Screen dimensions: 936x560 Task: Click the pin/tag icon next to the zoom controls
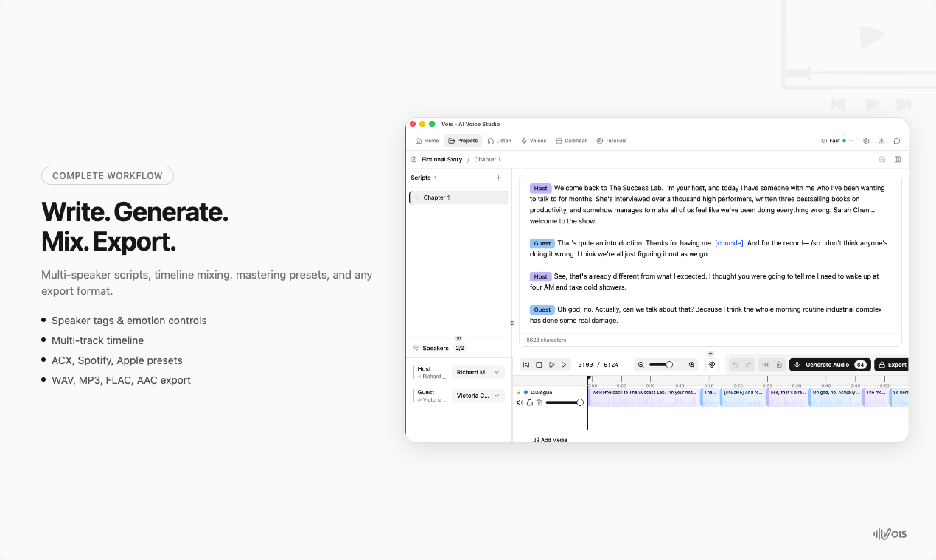(711, 364)
